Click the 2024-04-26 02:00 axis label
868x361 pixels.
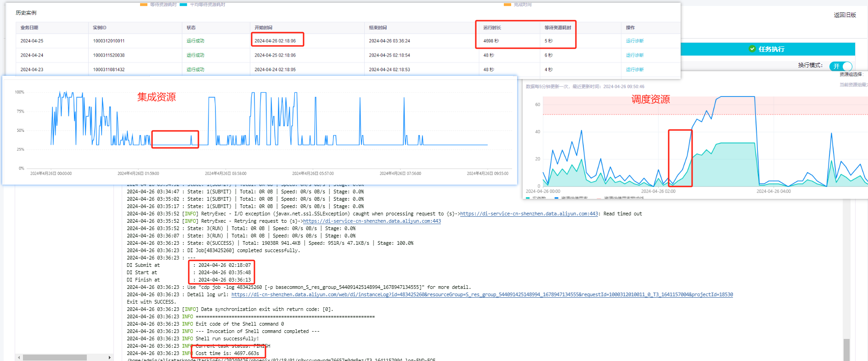[658, 192]
